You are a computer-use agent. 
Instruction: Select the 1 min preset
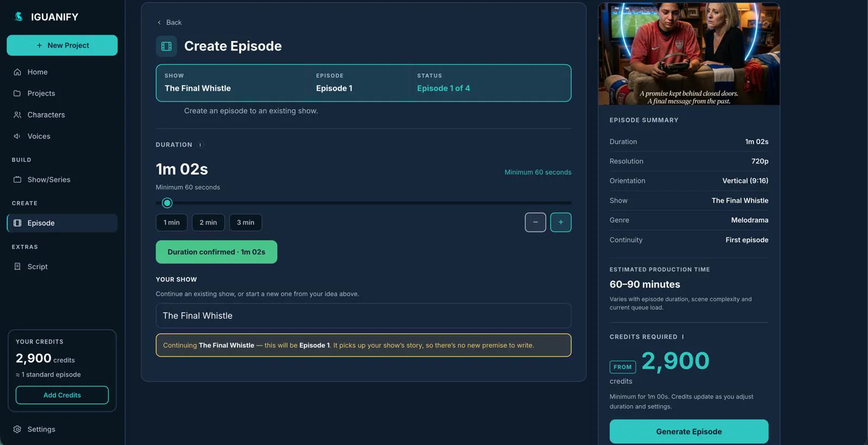tap(171, 223)
